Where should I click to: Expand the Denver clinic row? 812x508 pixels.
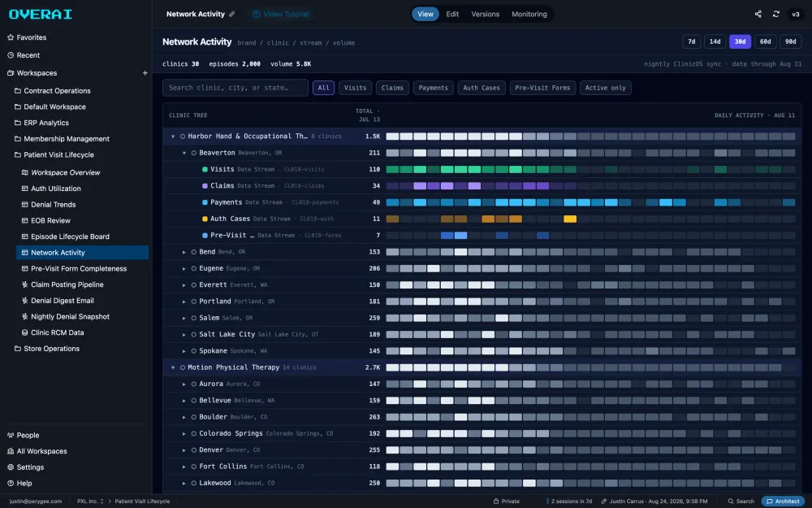click(184, 450)
